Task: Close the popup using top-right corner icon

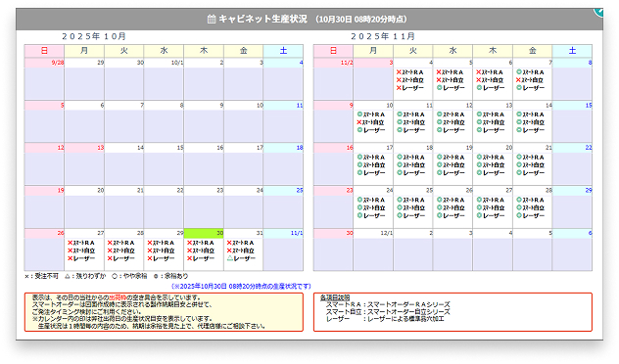Action: (x=599, y=12)
